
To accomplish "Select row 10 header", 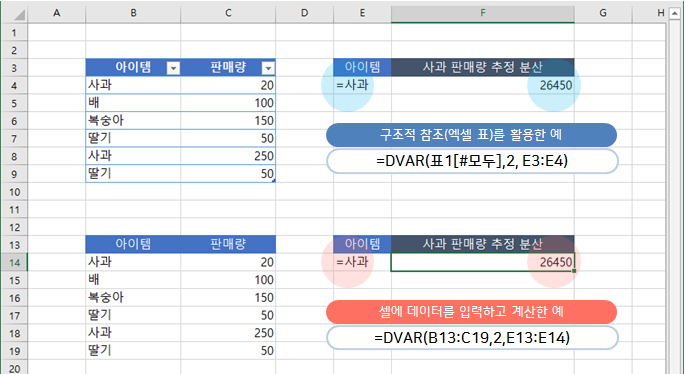I will pyautogui.click(x=14, y=192).
